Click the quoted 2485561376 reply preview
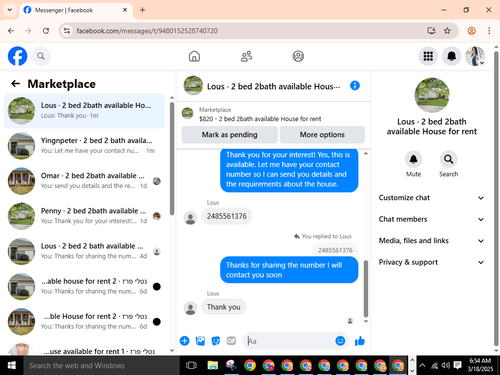 click(x=335, y=250)
